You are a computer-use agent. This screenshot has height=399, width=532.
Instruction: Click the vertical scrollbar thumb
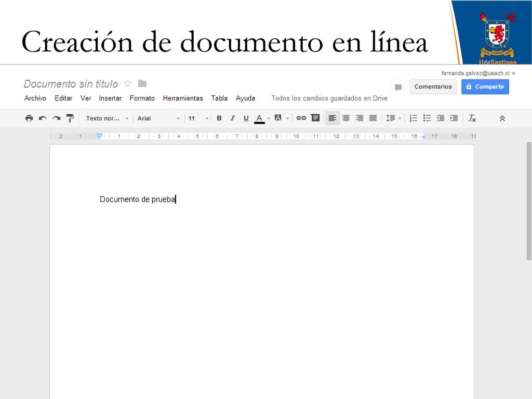529,201
